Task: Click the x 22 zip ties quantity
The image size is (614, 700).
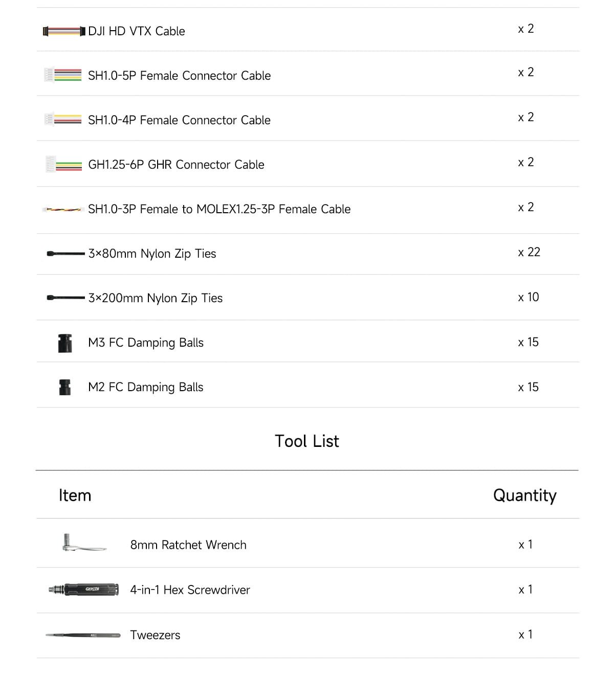Action: click(529, 252)
